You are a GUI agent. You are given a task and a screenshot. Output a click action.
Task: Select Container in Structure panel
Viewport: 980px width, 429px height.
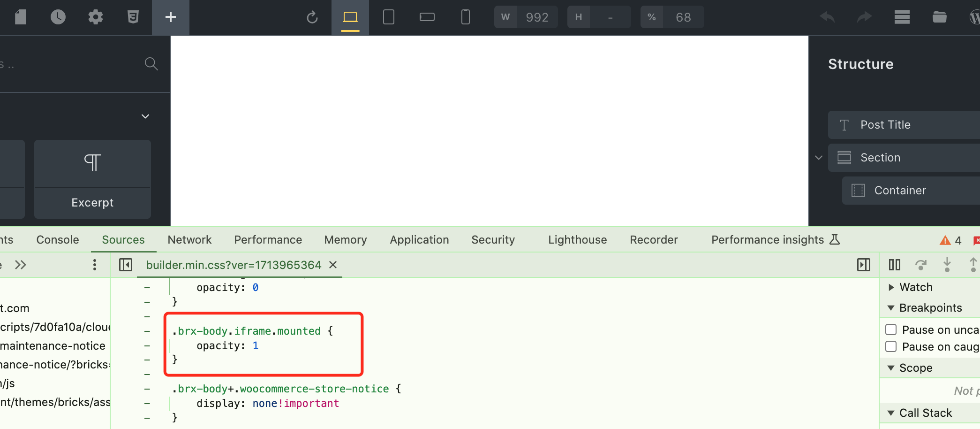click(x=911, y=191)
